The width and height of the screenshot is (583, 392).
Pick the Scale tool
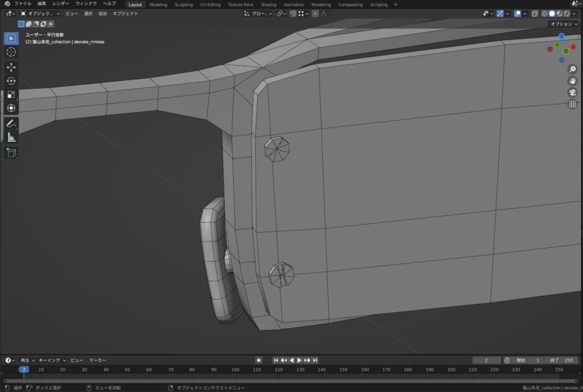[11, 94]
